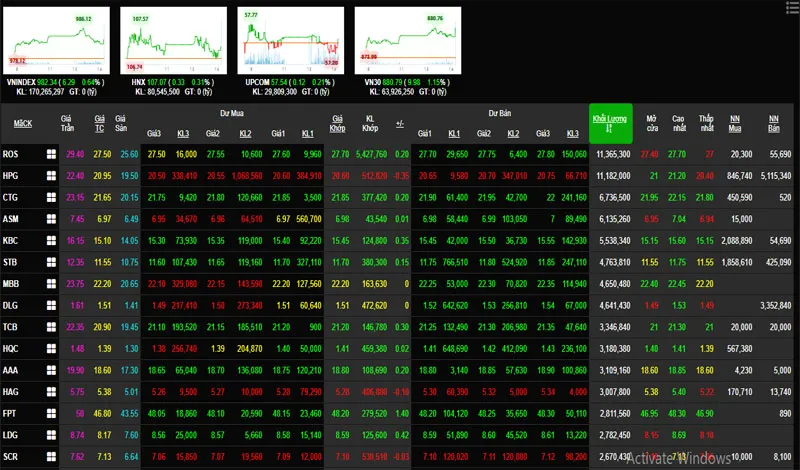Select the ROS stock symbol

coord(10,154)
